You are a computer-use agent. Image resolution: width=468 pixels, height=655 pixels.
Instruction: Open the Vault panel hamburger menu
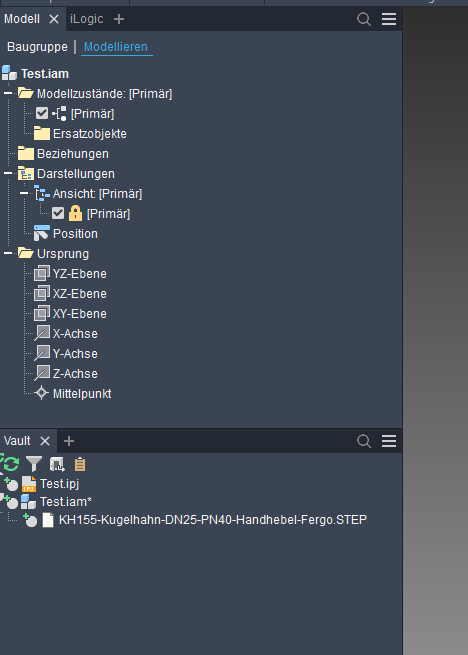pos(389,441)
